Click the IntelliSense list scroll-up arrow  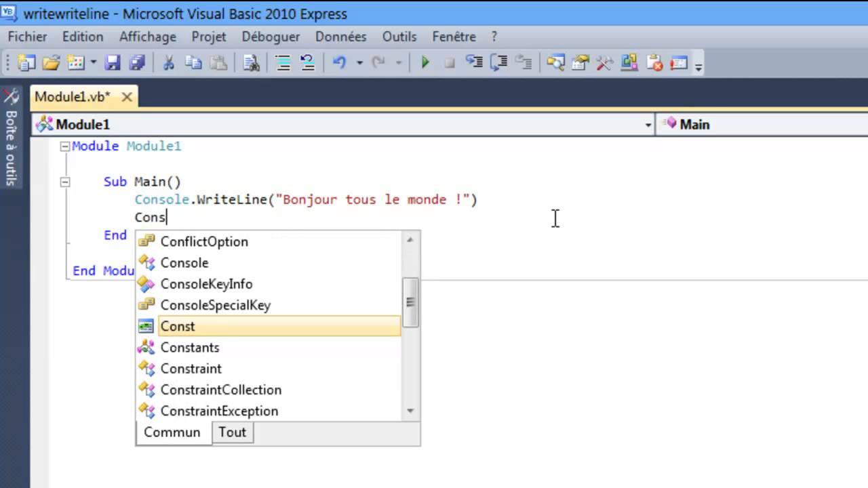[x=410, y=239]
